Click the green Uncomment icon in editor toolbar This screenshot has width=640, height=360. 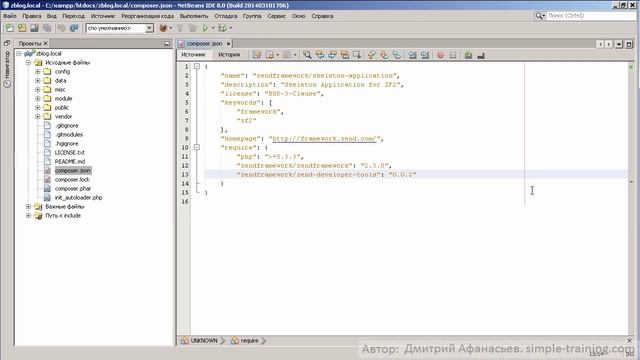click(468, 55)
